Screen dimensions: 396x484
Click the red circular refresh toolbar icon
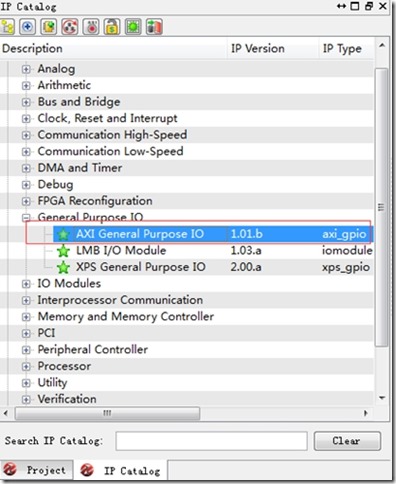[x=70, y=27]
